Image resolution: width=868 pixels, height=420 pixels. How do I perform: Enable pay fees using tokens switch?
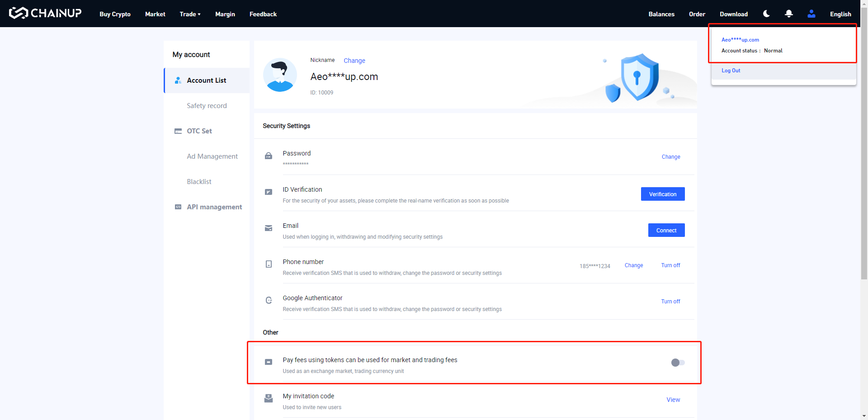(x=678, y=363)
